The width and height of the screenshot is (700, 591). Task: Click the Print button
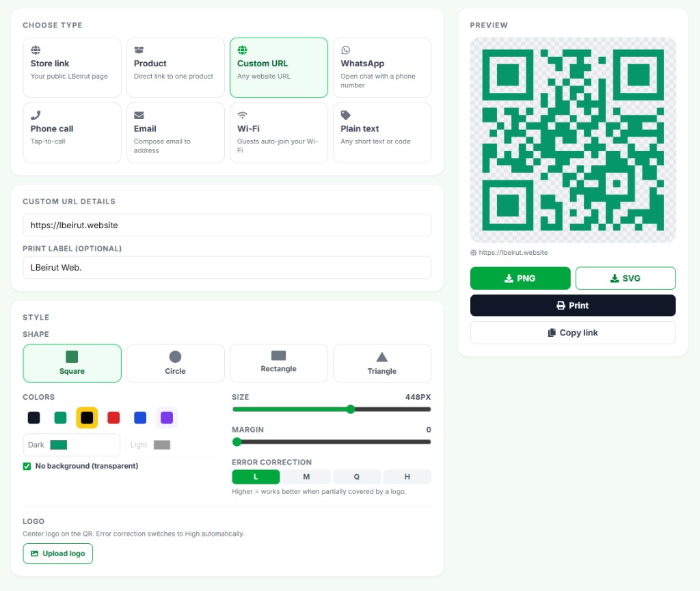tap(573, 305)
